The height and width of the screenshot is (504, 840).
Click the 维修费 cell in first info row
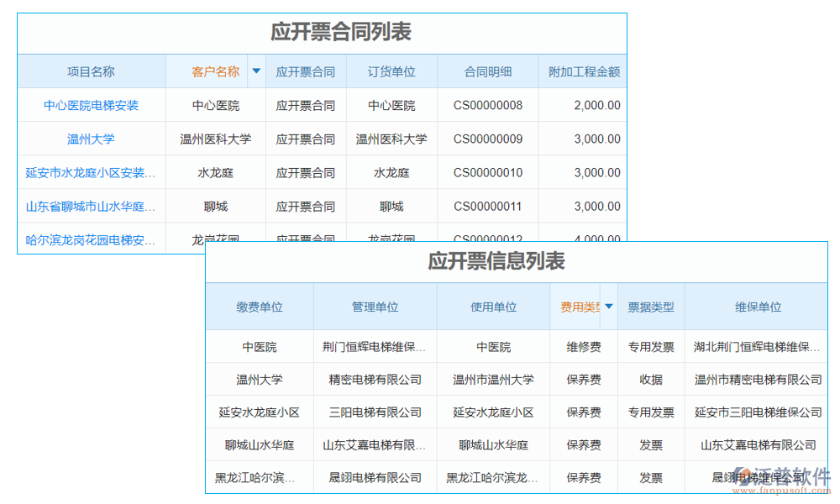583,346
